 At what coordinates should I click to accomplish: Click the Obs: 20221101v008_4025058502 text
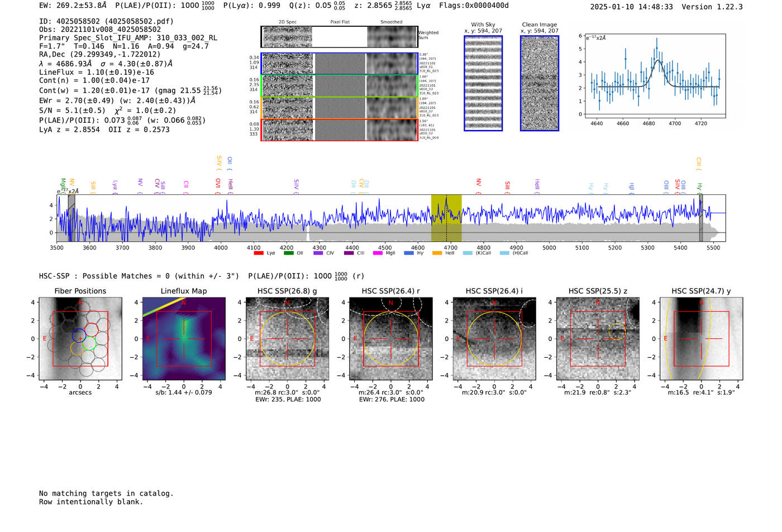[100, 30]
